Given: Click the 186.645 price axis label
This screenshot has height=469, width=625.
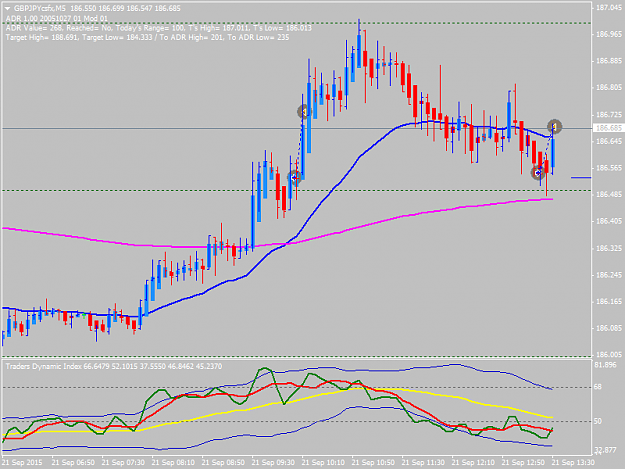Looking at the screenshot, I should coord(608,142).
